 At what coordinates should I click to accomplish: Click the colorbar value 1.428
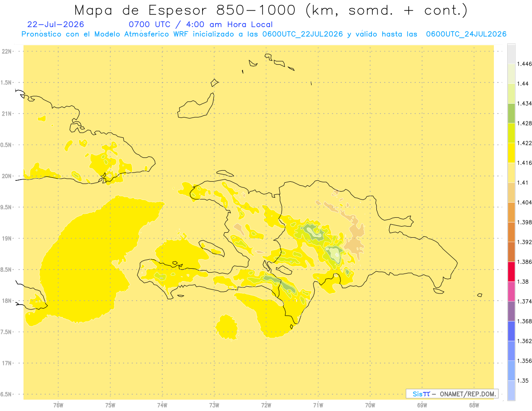(x=524, y=123)
